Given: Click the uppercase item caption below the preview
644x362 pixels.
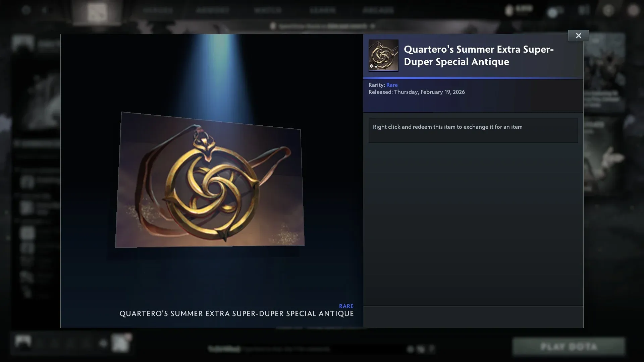Looking at the screenshot, I should (236, 314).
